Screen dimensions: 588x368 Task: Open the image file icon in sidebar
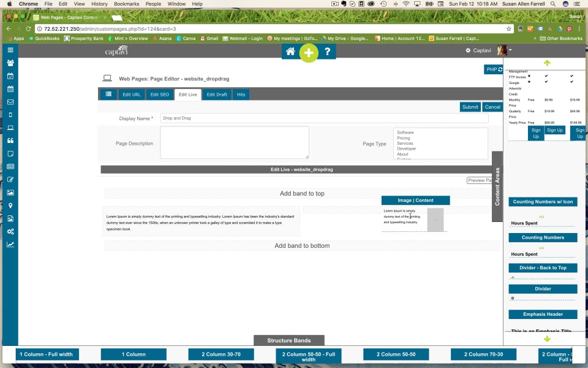pyautogui.click(x=10, y=218)
